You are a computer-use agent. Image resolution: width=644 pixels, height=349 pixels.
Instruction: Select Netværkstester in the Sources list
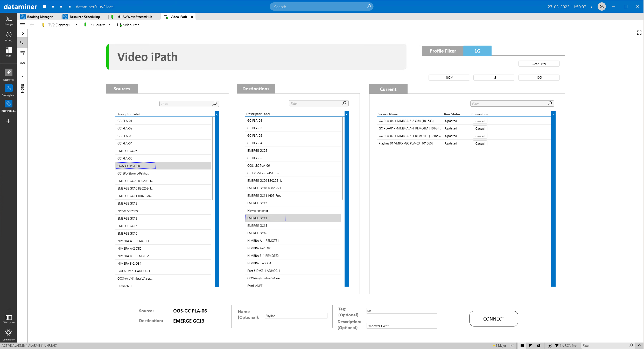(x=163, y=211)
